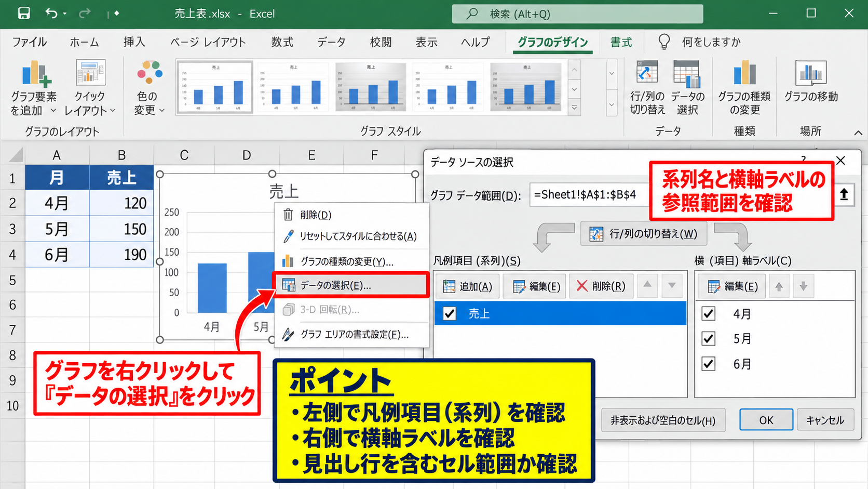Click データの選択 ribbon icon

pyautogui.click(x=687, y=87)
